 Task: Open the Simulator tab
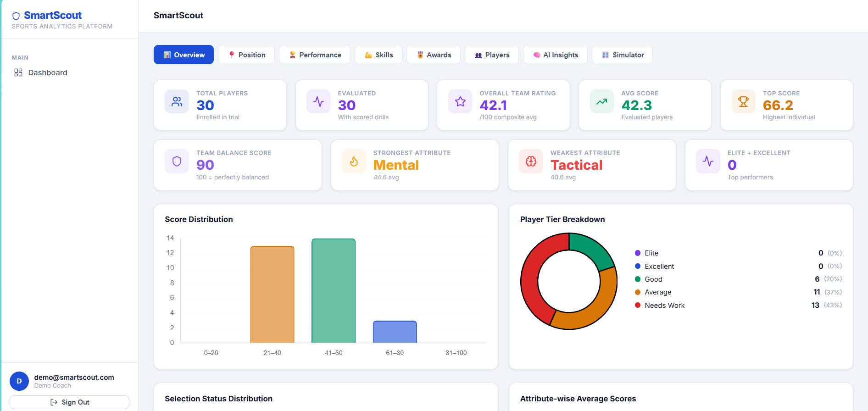pyautogui.click(x=622, y=55)
